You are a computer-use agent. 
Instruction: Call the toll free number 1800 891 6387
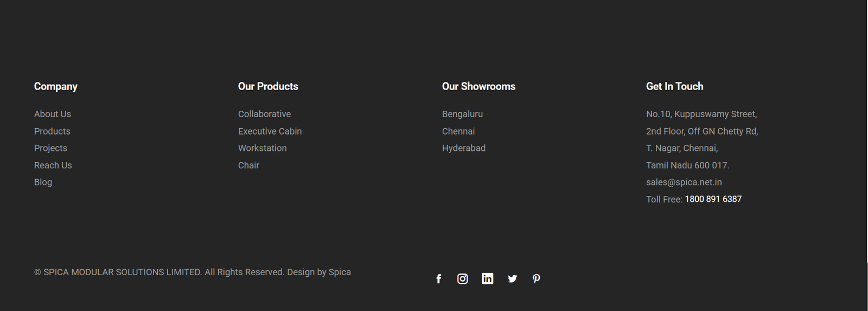click(x=713, y=199)
